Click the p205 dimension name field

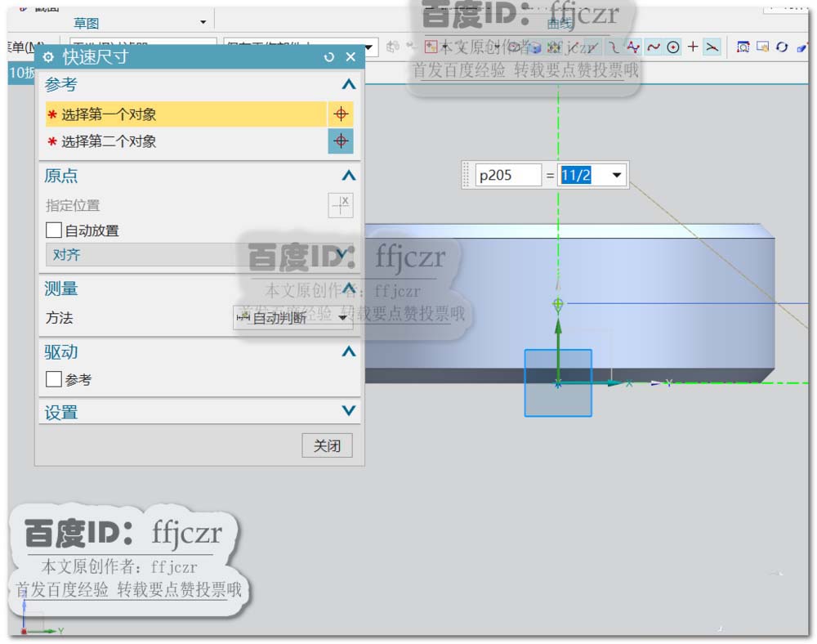509,175
